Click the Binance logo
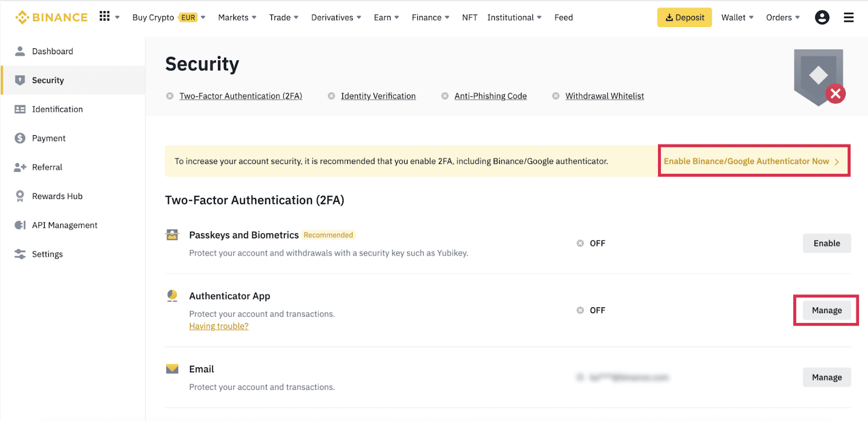This screenshot has width=868, height=421. tap(52, 17)
